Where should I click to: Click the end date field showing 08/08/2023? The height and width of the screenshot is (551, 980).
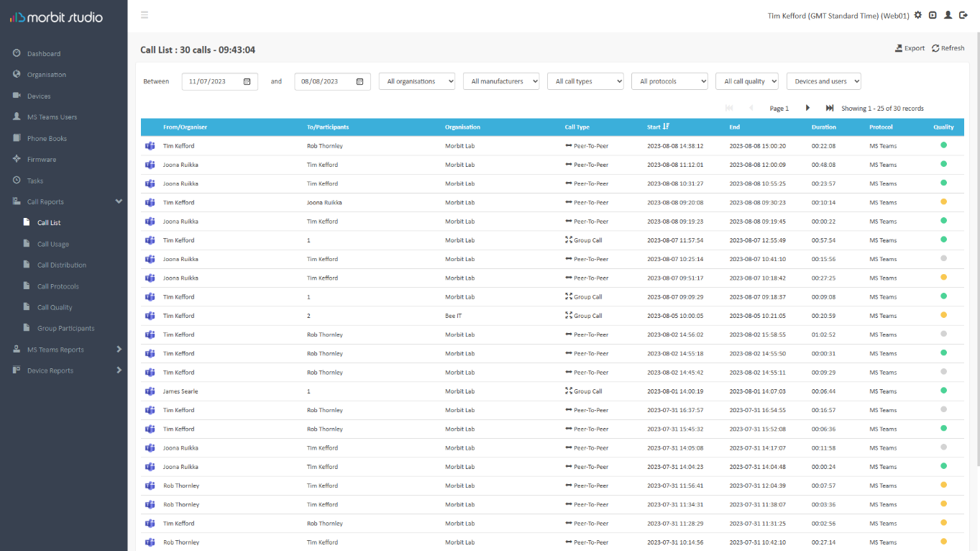click(333, 81)
